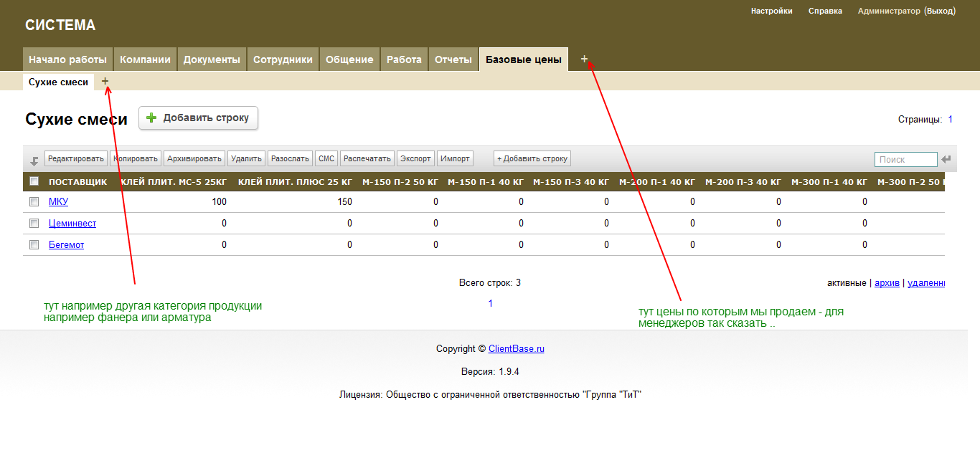Click the Распечатать button
The width and height of the screenshot is (980, 468).
point(367,158)
